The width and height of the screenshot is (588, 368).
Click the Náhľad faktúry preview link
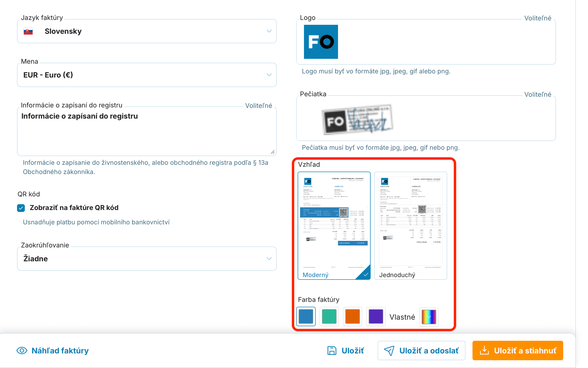53,350
